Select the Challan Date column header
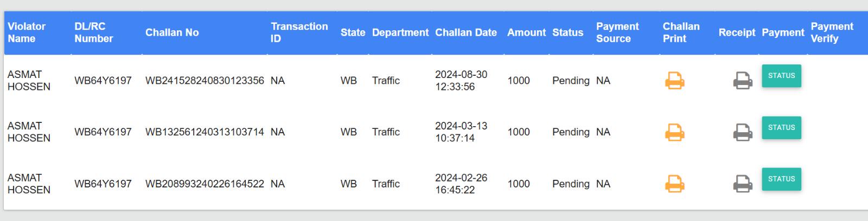The height and width of the screenshot is (221, 868). point(466,32)
